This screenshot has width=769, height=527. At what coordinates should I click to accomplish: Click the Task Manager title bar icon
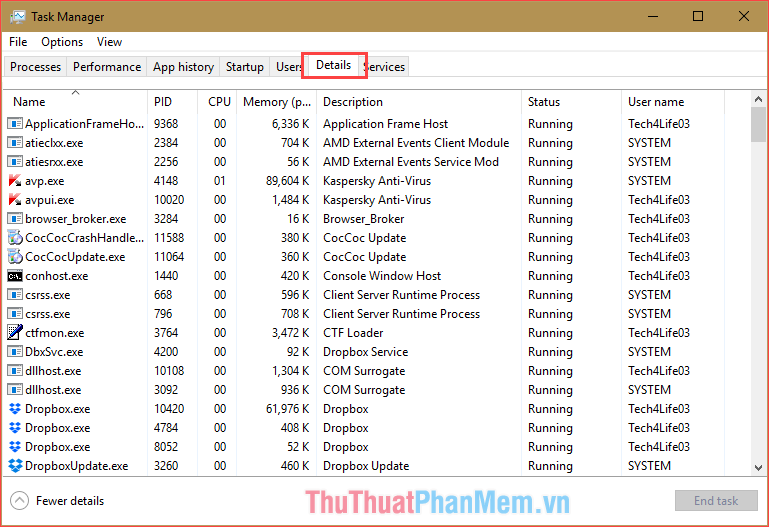pos(17,17)
